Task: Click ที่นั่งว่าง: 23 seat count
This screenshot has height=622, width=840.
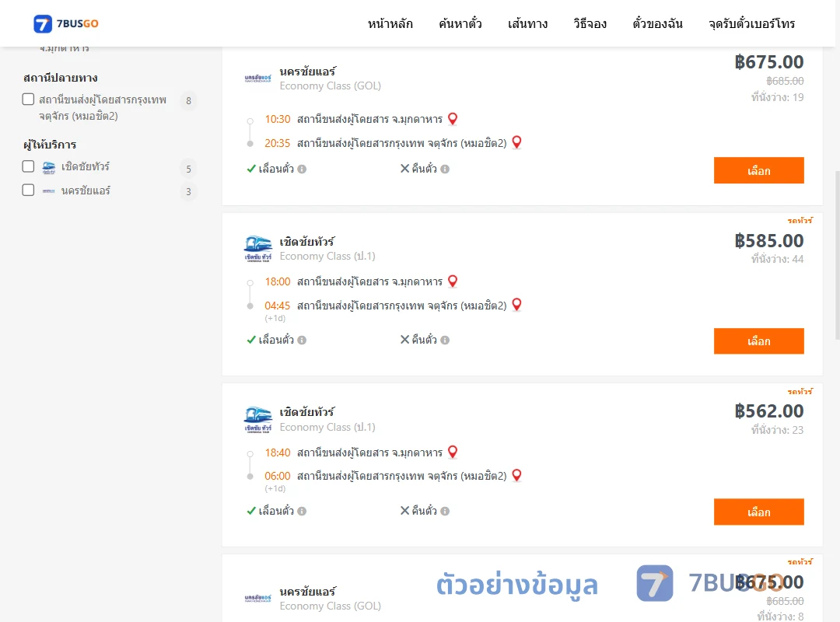Action: (777, 430)
